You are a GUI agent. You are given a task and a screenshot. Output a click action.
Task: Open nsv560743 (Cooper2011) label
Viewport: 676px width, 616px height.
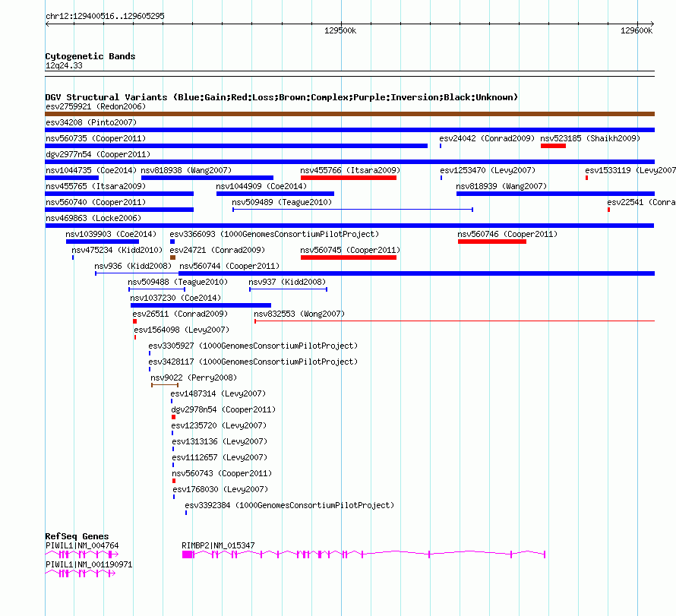222,473
